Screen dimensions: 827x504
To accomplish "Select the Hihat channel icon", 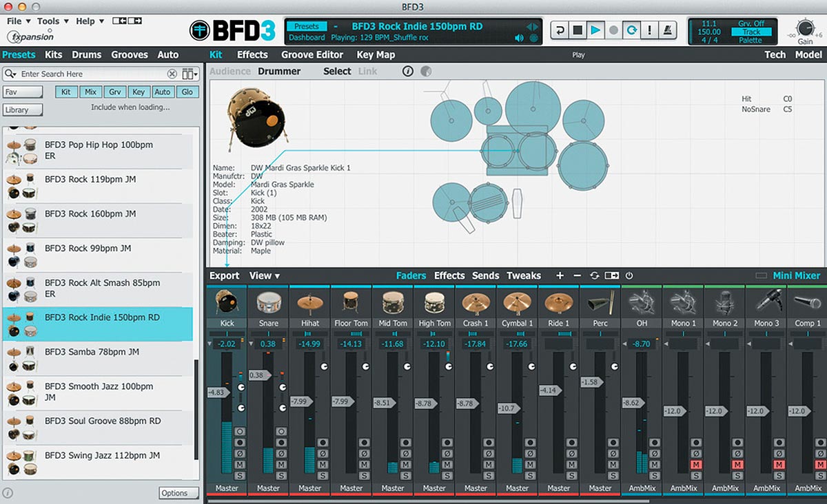I will coord(309,302).
